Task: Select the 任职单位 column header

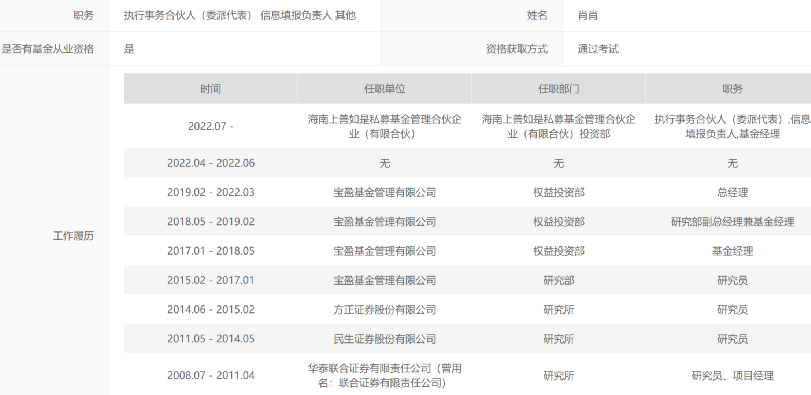Action: tap(384, 89)
